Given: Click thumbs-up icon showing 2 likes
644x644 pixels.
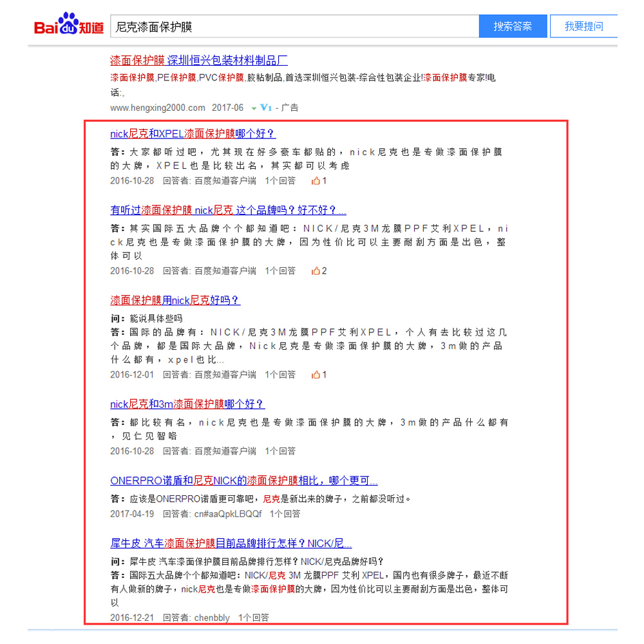Looking at the screenshot, I should tap(316, 271).
